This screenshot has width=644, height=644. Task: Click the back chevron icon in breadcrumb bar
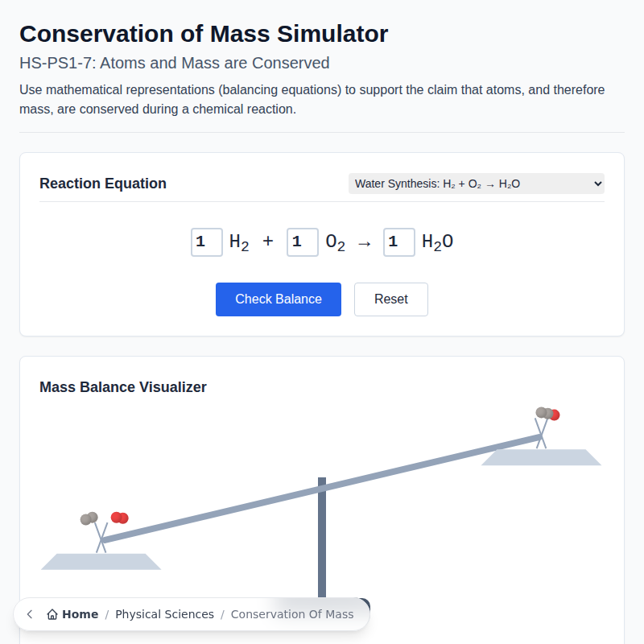click(x=29, y=613)
